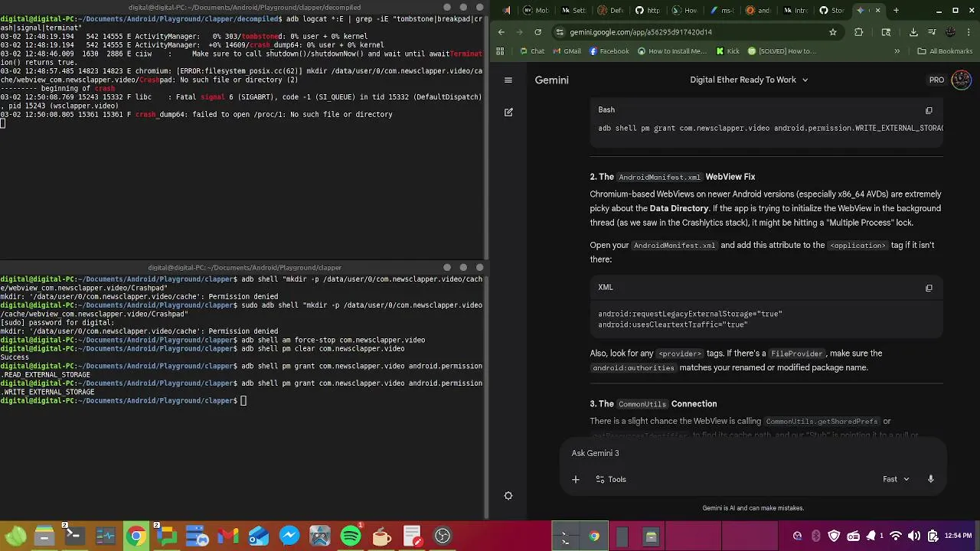Open the Chrome three-dot menu
The width and height of the screenshot is (980, 551).
click(x=969, y=32)
